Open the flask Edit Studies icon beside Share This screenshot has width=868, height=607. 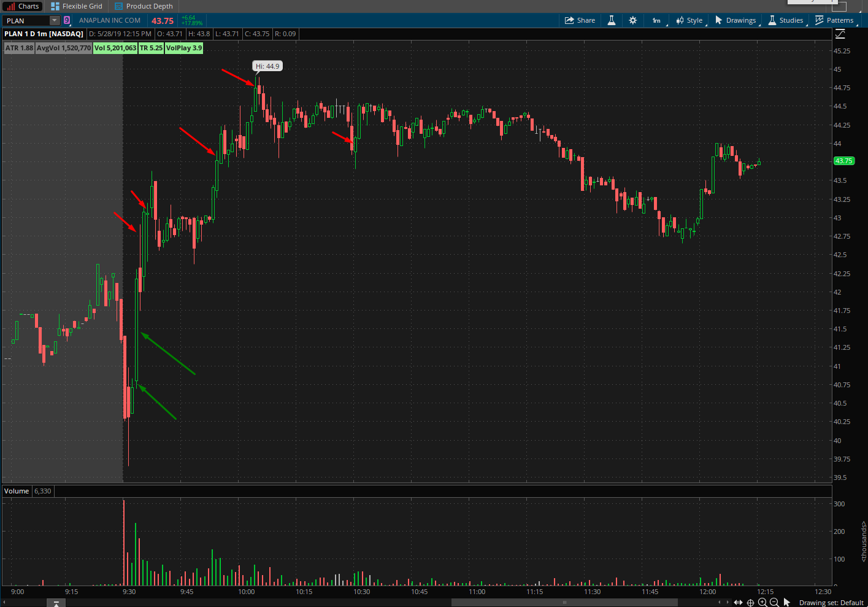[612, 20]
